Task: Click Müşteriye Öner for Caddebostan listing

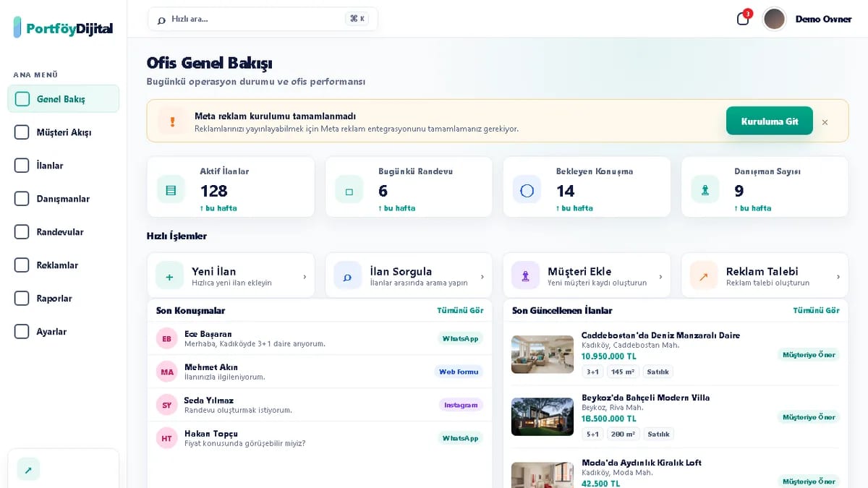Action: [809, 354]
